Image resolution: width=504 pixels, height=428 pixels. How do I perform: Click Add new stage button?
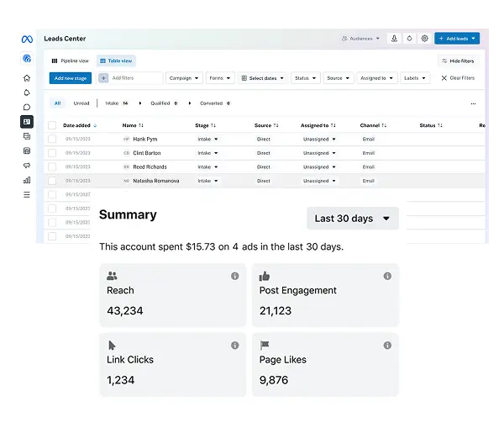pos(71,78)
